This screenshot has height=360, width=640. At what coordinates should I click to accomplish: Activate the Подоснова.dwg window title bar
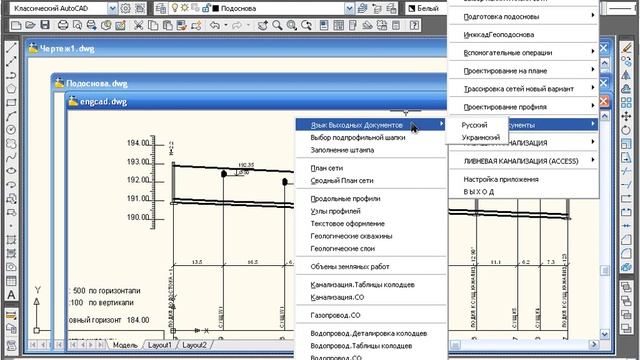[250, 83]
